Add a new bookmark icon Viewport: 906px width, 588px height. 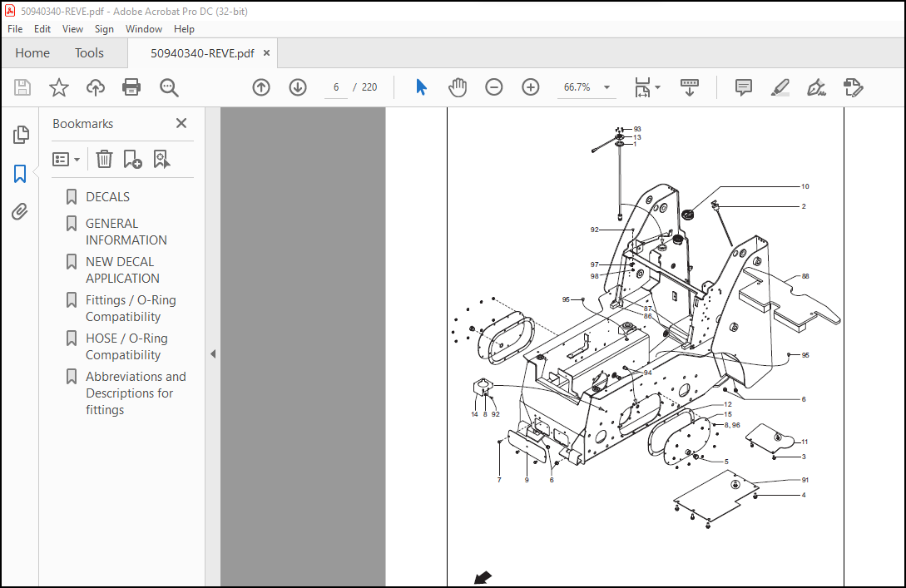click(132, 159)
